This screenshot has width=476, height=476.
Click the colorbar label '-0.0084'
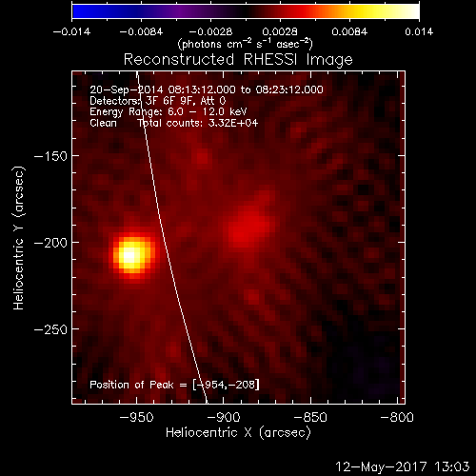point(141,32)
